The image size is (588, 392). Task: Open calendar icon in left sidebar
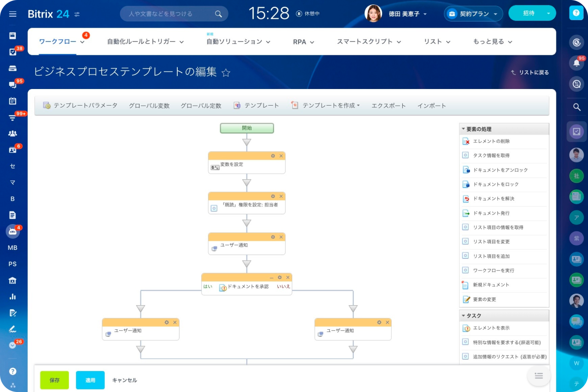coord(13,101)
